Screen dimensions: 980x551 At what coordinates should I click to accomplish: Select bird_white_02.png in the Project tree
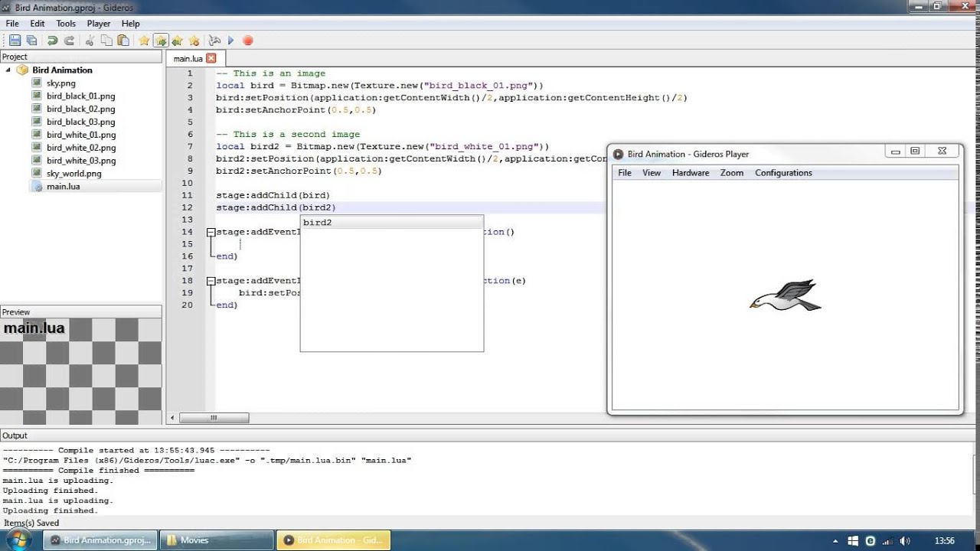tap(80, 148)
